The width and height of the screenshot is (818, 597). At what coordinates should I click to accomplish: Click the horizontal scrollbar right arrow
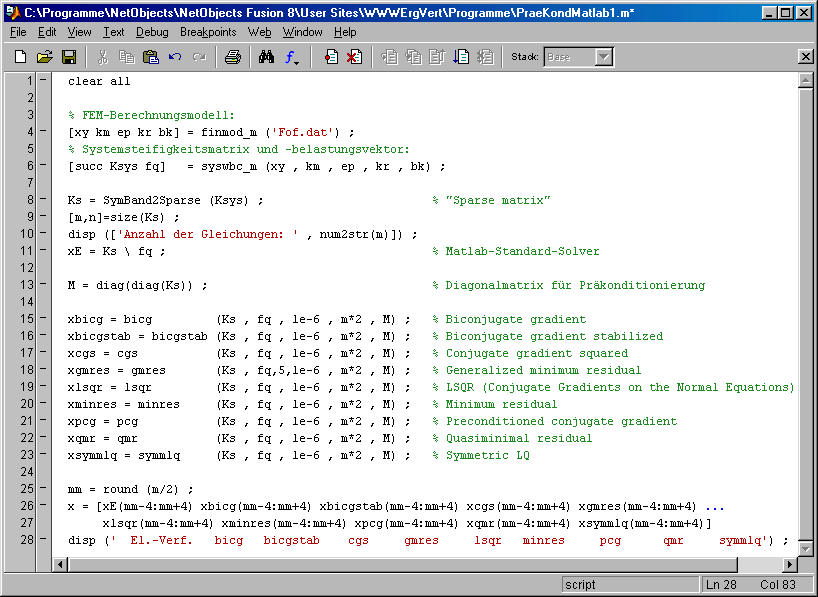pyautogui.click(x=789, y=565)
